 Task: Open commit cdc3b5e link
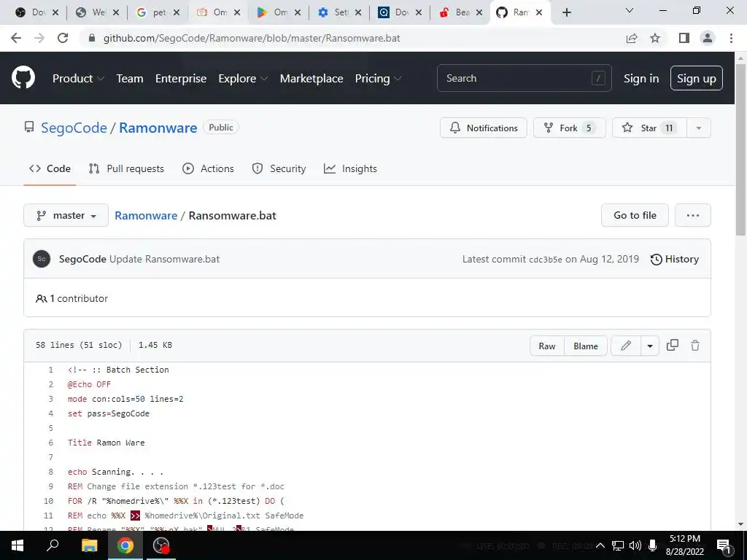[x=546, y=260]
